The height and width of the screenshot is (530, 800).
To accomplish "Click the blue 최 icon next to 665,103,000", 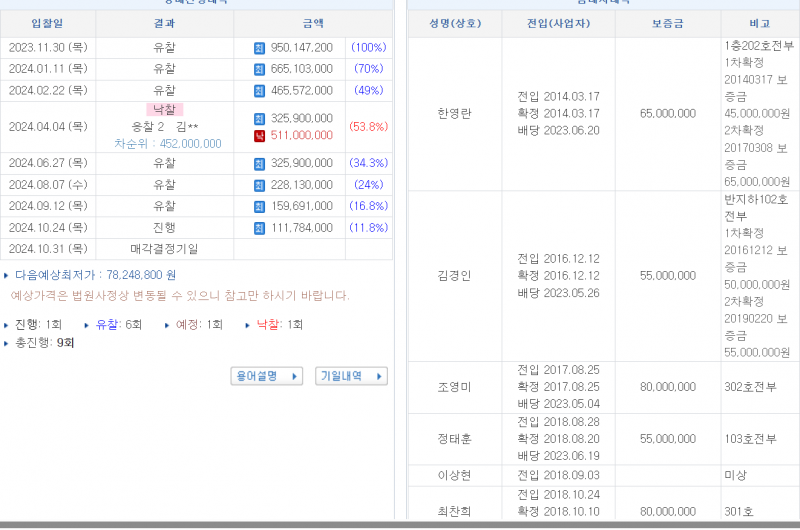I will pos(260,69).
